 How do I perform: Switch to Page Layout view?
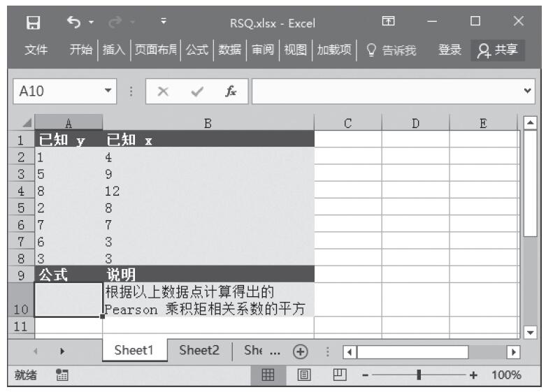click(x=306, y=375)
